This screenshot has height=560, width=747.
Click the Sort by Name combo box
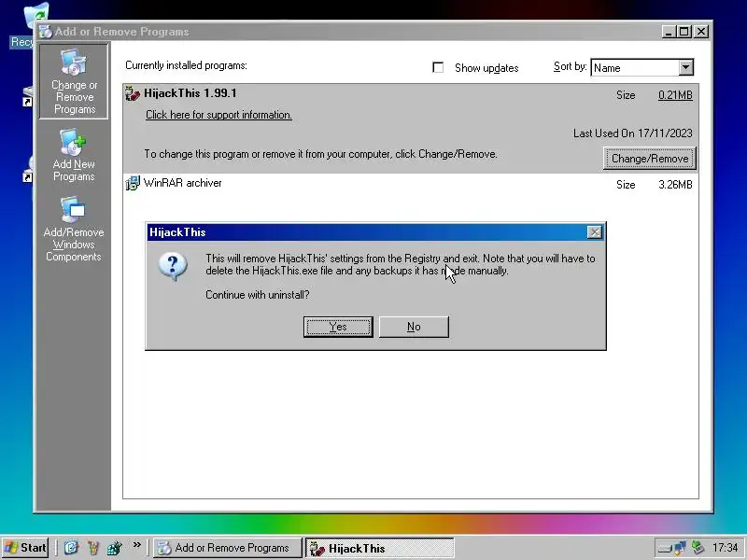[x=641, y=67]
